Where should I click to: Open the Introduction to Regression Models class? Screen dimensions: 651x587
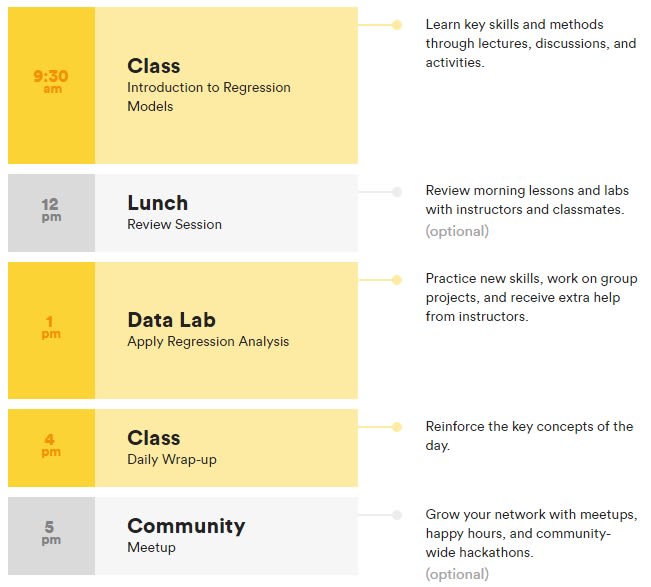point(226,85)
